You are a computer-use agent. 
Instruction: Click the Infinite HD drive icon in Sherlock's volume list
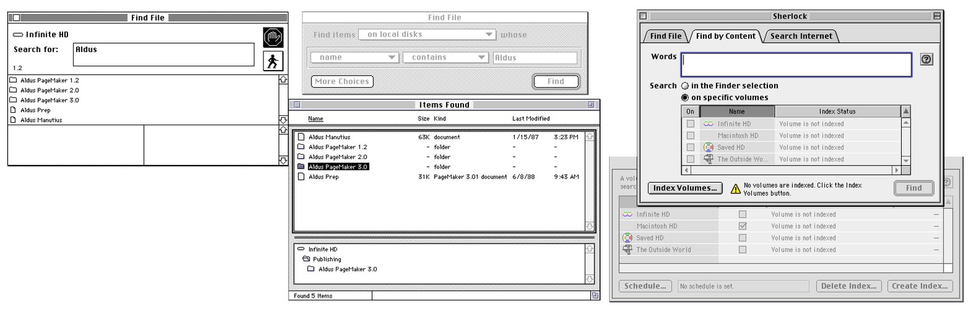pos(708,124)
